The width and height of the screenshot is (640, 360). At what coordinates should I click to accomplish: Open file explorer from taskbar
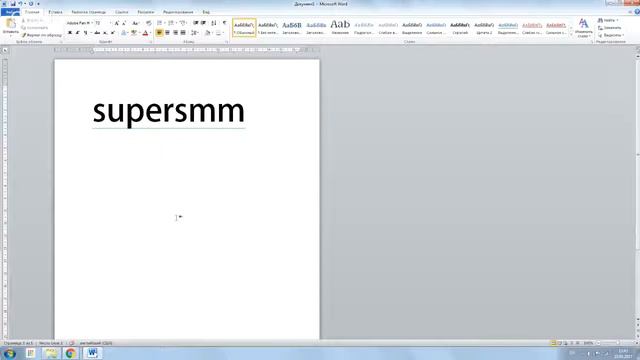pyautogui.click(x=51, y=353)
